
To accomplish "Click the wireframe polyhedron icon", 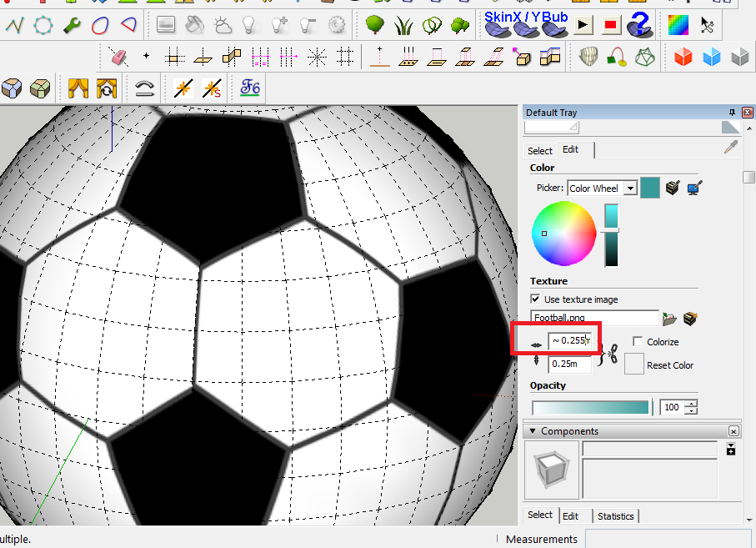I will click(x=645, y=57).
